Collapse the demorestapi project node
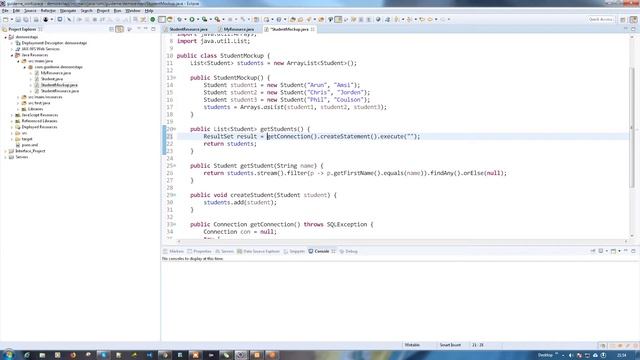 point(6,37)
